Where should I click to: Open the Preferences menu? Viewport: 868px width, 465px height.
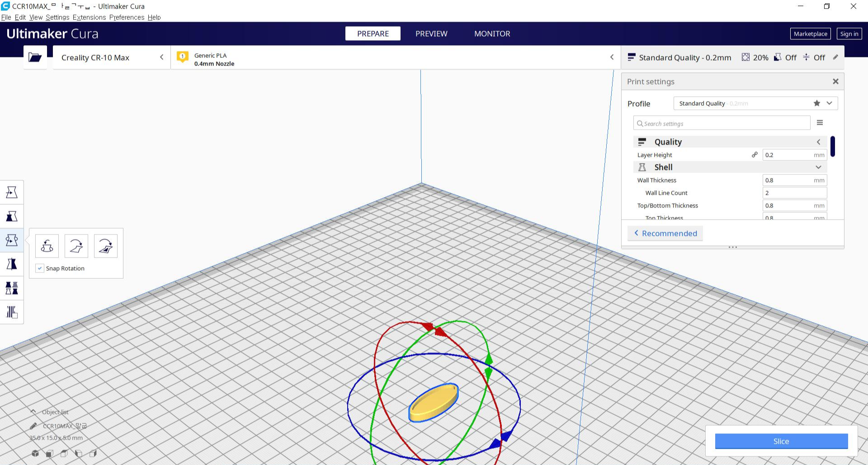click(127, 17)
